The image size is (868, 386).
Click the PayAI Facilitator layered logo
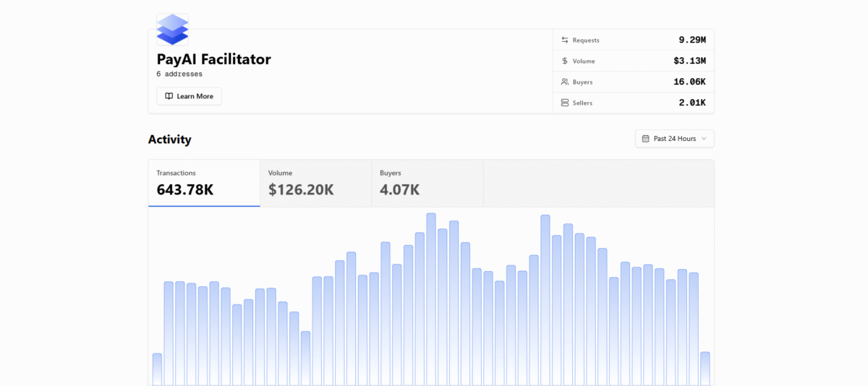pos(172,30)
